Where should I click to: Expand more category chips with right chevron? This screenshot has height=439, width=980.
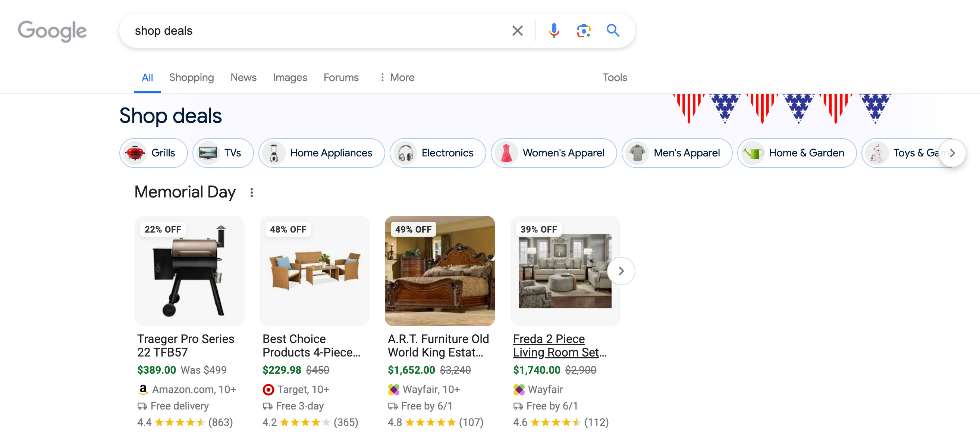tap(952, 153)
